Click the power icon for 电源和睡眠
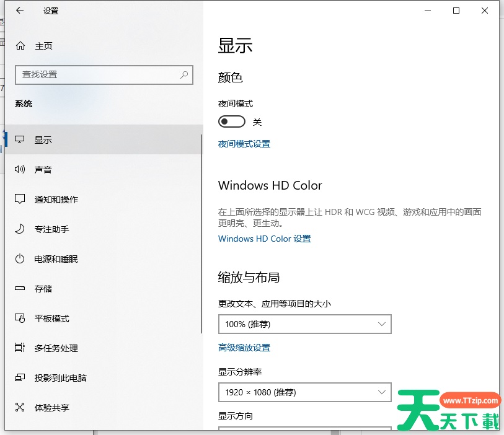This screenshot has width=504, height=435. (x=20, y=259)
